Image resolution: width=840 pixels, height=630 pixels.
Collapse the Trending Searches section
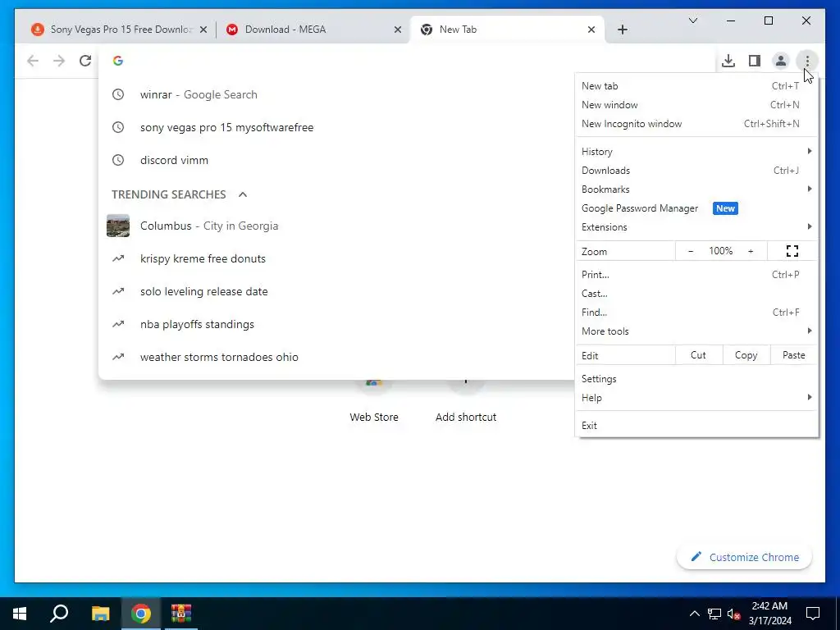(243, 194)
